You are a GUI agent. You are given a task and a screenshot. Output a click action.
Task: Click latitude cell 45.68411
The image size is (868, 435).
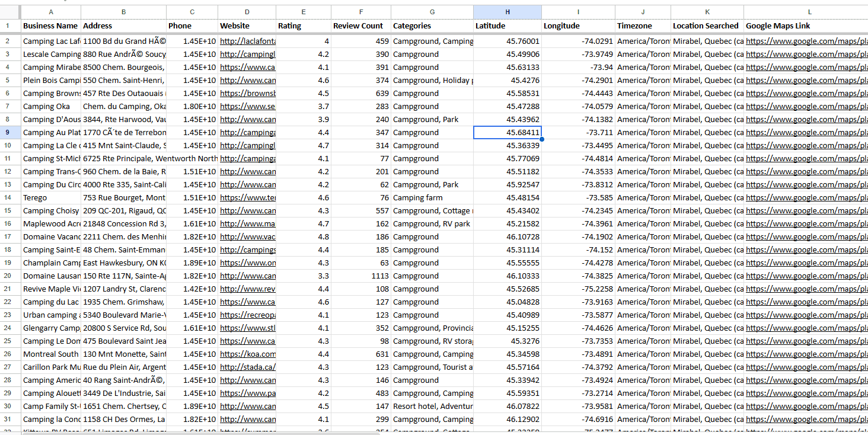pyautogui.click(x=508, y=133)
